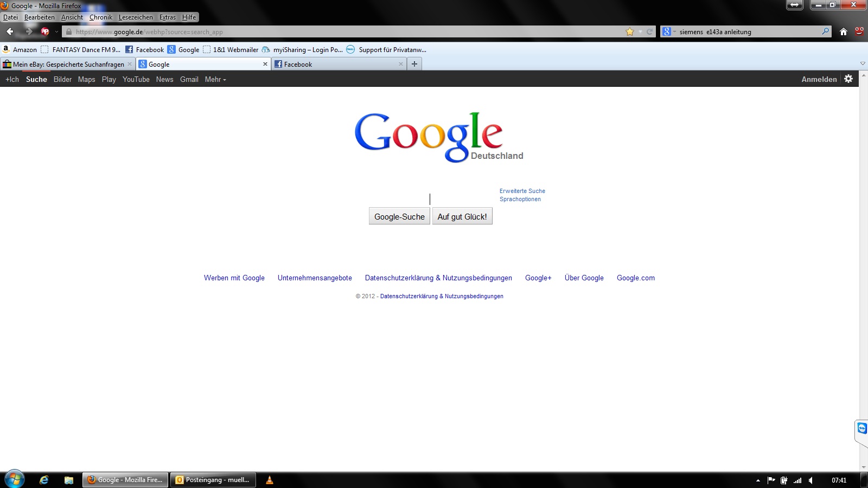Open the FANTASY Dance FM bookmark

(x=81, y=49)
